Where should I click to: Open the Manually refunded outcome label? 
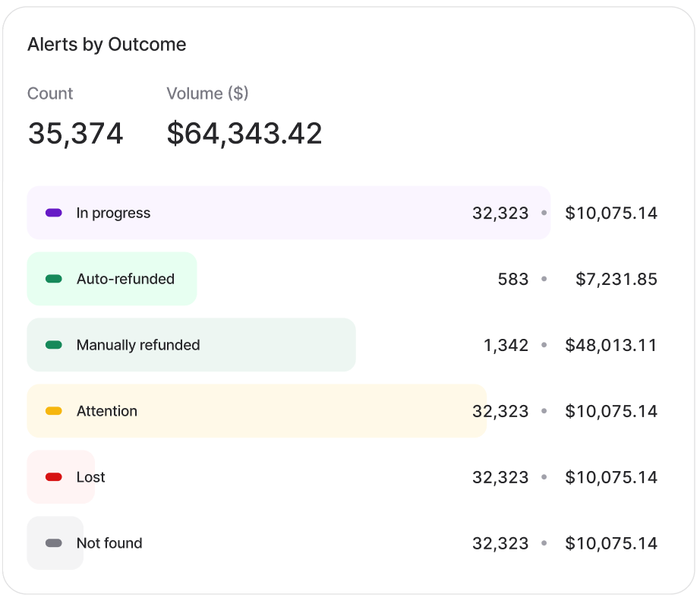pyautogui.click(x=138, y=345)
